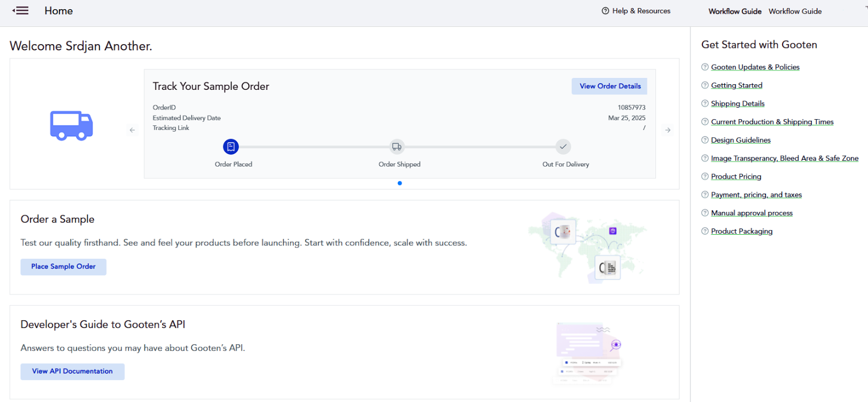868x402 pixels.
Task: Open Help & Resources menu
Action: [636, 11]
